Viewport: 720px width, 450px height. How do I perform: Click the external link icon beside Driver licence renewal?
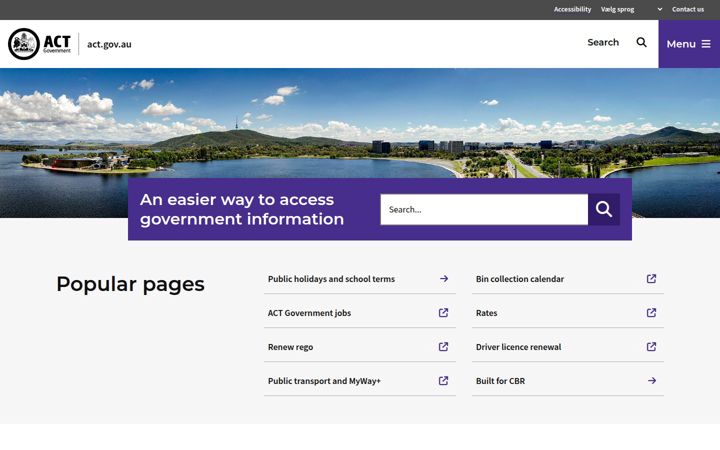(x=651, y=347)
